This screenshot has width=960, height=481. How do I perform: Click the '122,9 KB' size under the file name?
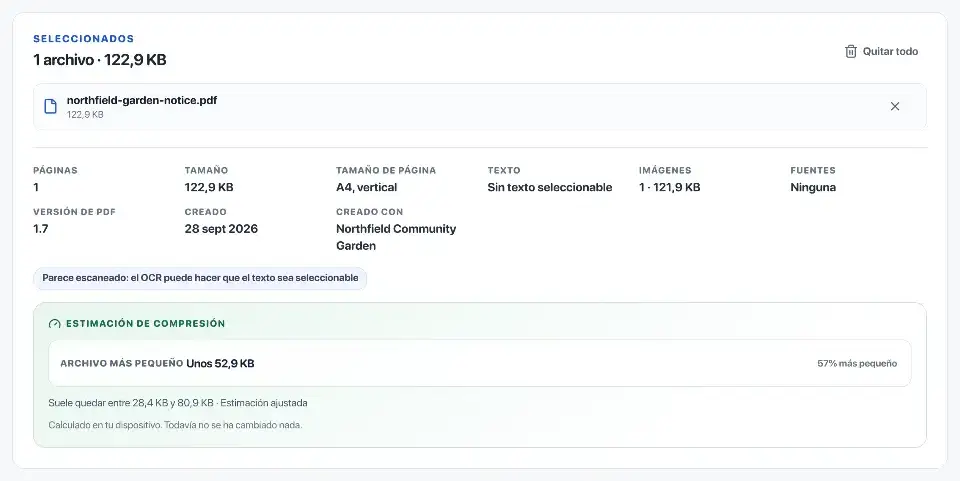tap(85, 114)
